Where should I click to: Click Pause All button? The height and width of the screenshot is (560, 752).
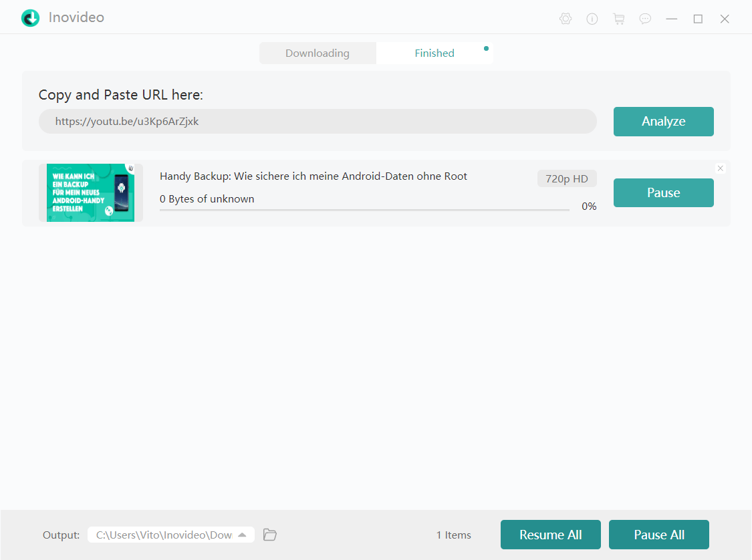coord(659,535)
